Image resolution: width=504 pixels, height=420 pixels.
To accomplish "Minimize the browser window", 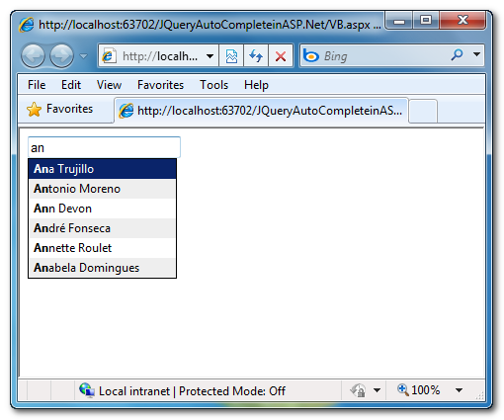I will [x=399, y=21].
